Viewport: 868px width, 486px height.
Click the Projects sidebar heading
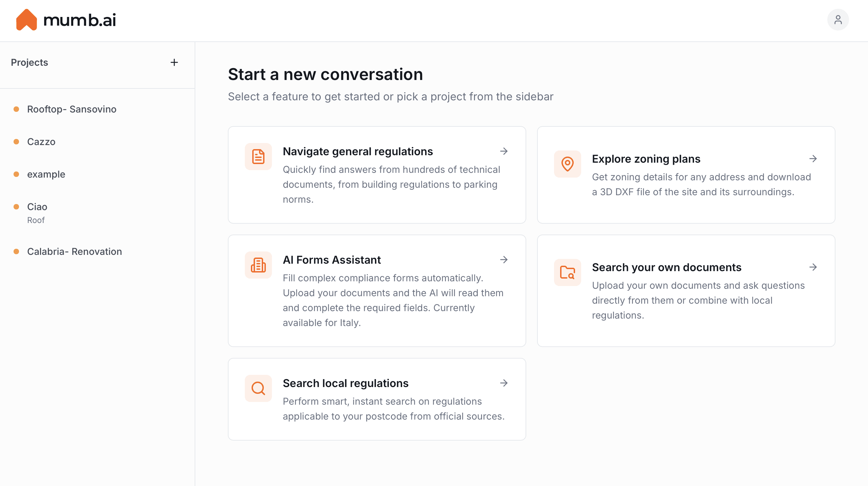tap(29, 62)
